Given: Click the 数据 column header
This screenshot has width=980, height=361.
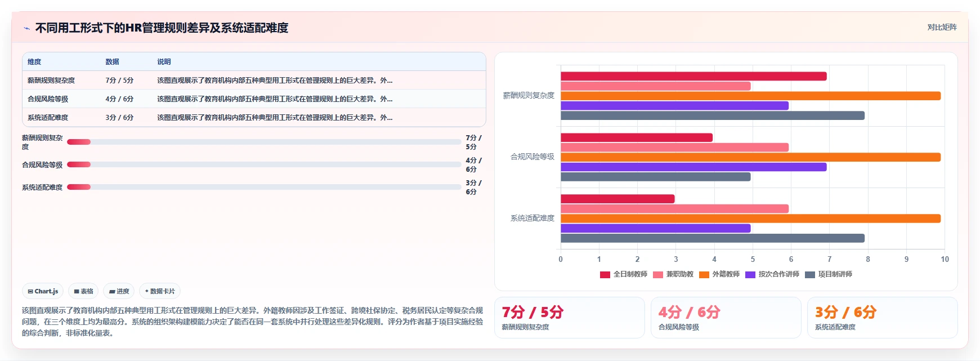Looking at the screenshot, I should [x=112, y=62].
